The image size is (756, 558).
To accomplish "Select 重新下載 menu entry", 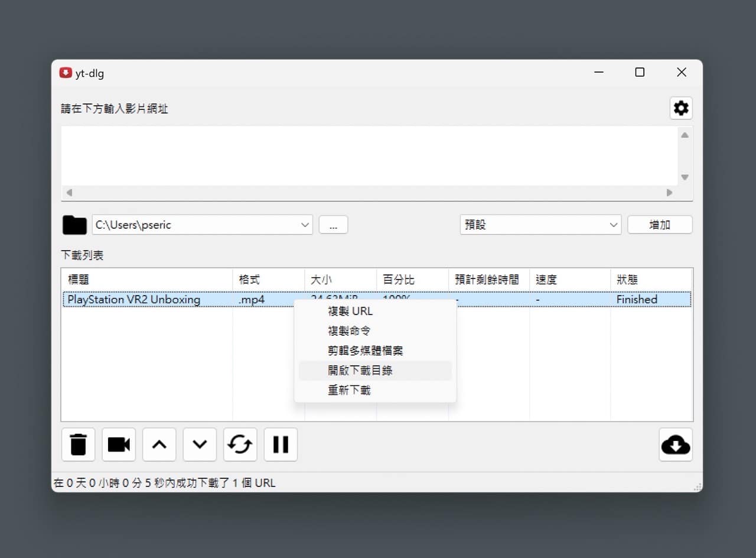I will (x=375, y=390).
